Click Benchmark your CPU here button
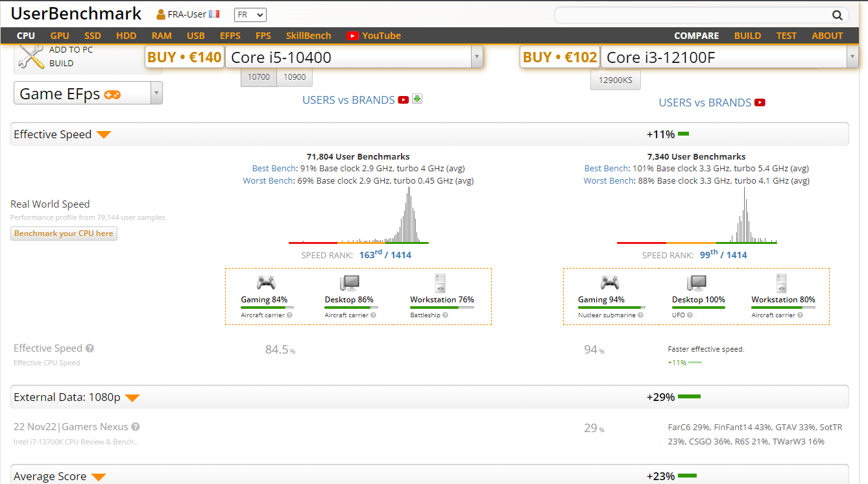Viewport: 868px width, 484px height. click(64, 234)
